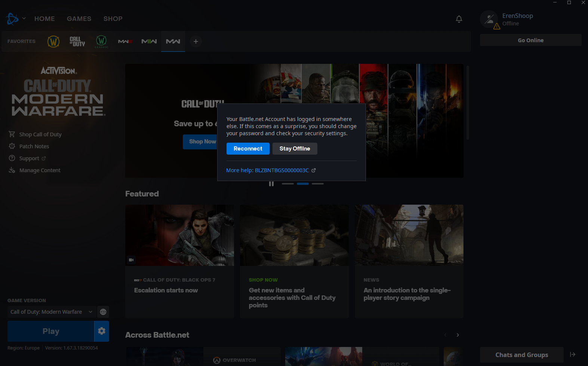Image resolution: width=588 pixels, height=366 pixels.
Task: Click the globe region icon
Action: pos(103,312)
